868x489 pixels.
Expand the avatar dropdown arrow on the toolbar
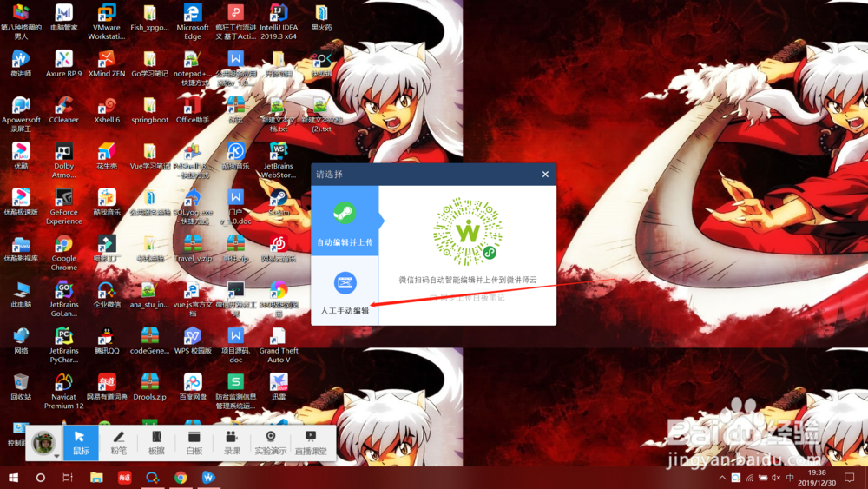point(56,457)
